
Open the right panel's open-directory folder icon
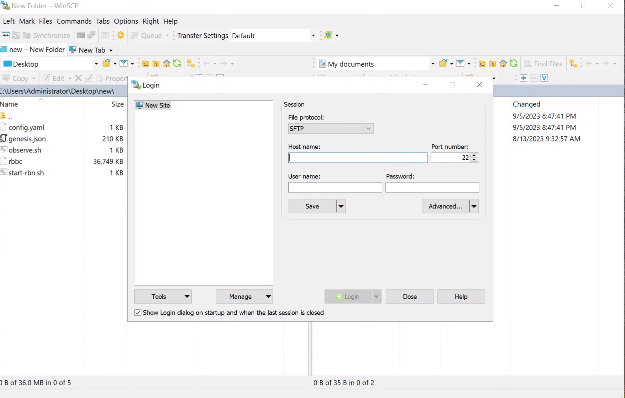[x=442, y=63]
